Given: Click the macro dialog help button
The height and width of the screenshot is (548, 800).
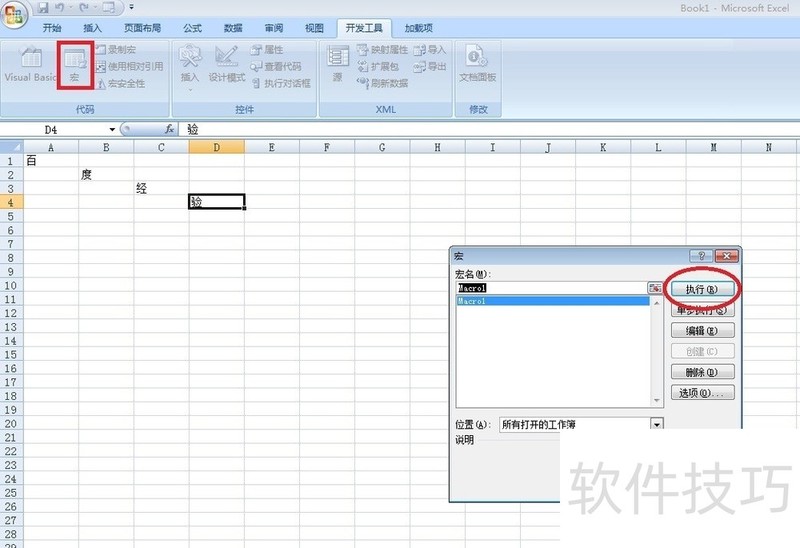Looking at the screenshot, I should [x=701, y=256].
